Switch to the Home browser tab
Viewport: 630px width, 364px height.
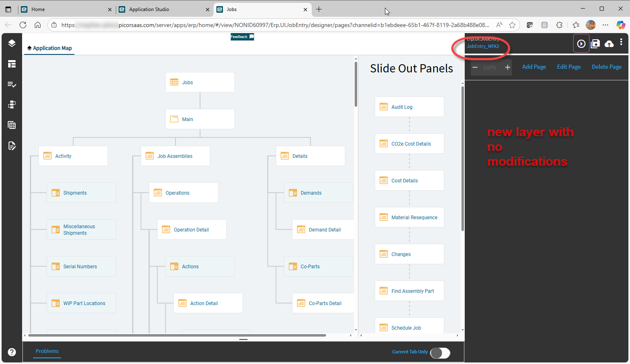click(66, 9)
